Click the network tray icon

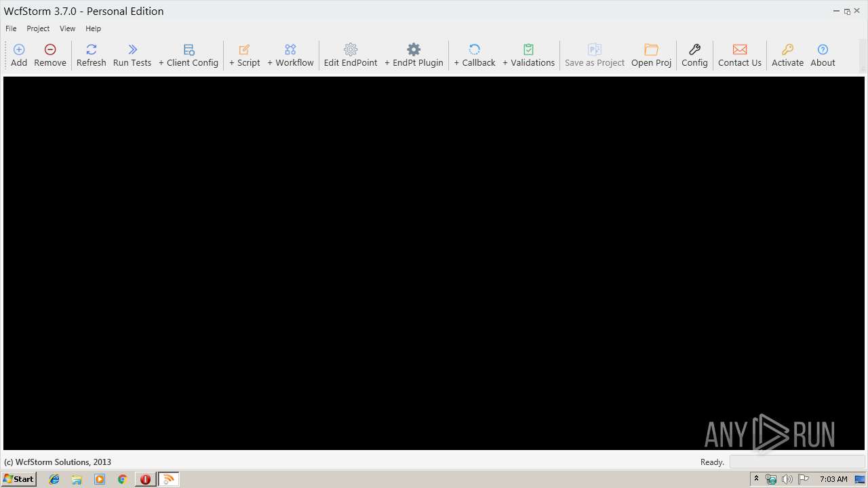[771, 479]
